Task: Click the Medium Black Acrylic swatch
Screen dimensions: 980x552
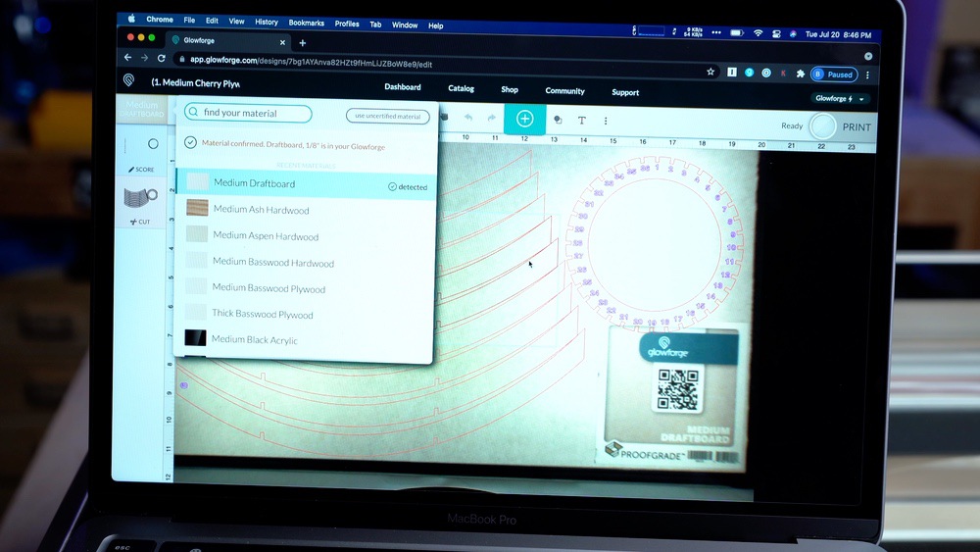Action: [x=195, y=337]
